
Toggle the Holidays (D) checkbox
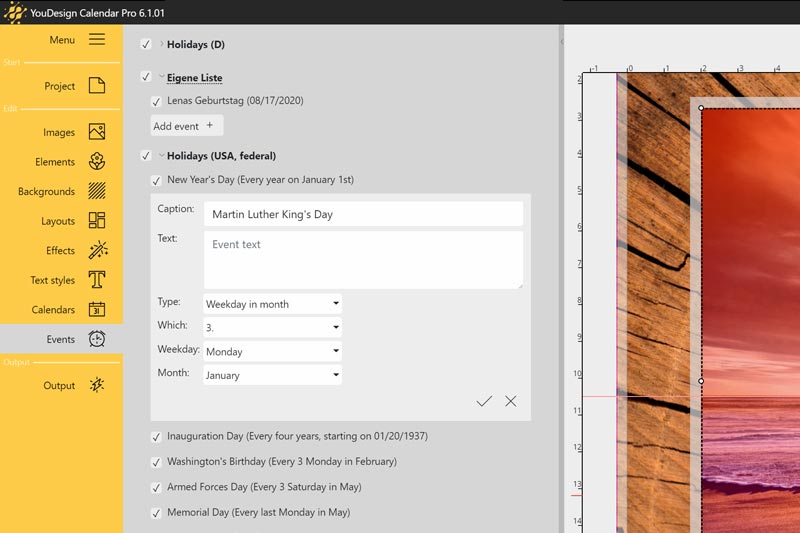click(x=146, y=44)
